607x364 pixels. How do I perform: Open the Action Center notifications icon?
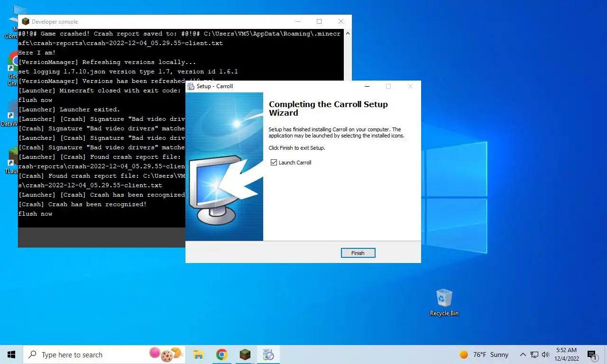click(x=591, y=355)
